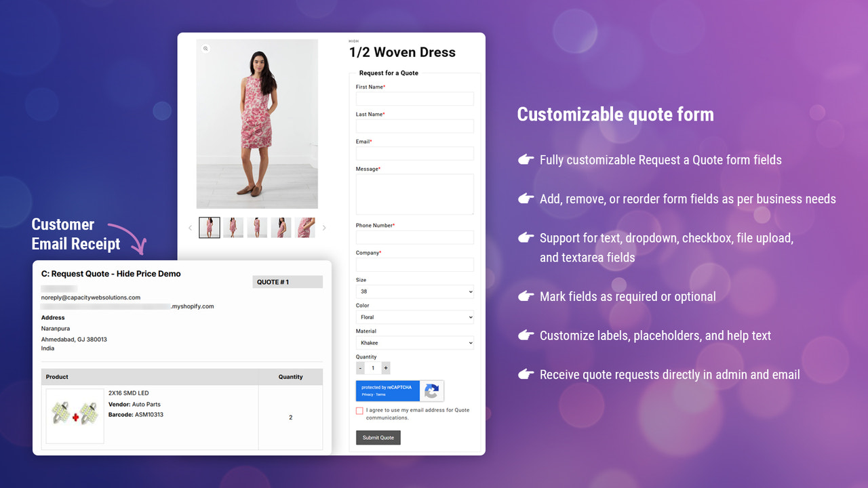Click the Message textarea
This screenshot has height=488, width=868.
(x=415, y=195)
